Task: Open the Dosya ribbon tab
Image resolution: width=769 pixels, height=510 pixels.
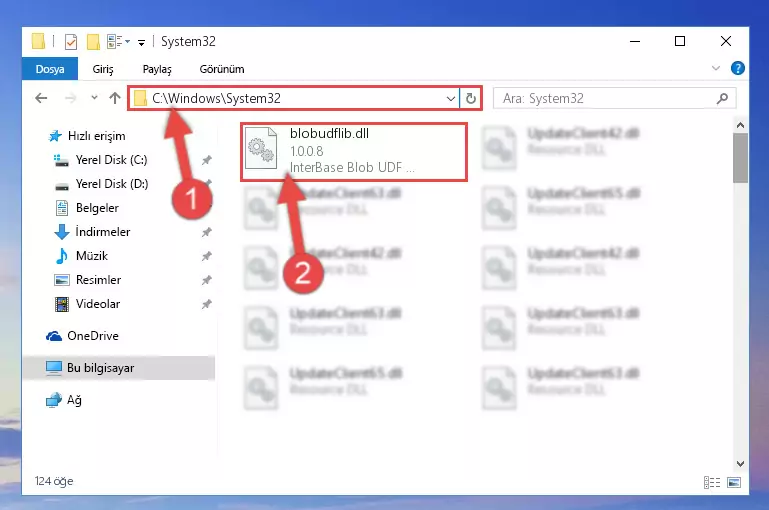Action: point(50,69)
